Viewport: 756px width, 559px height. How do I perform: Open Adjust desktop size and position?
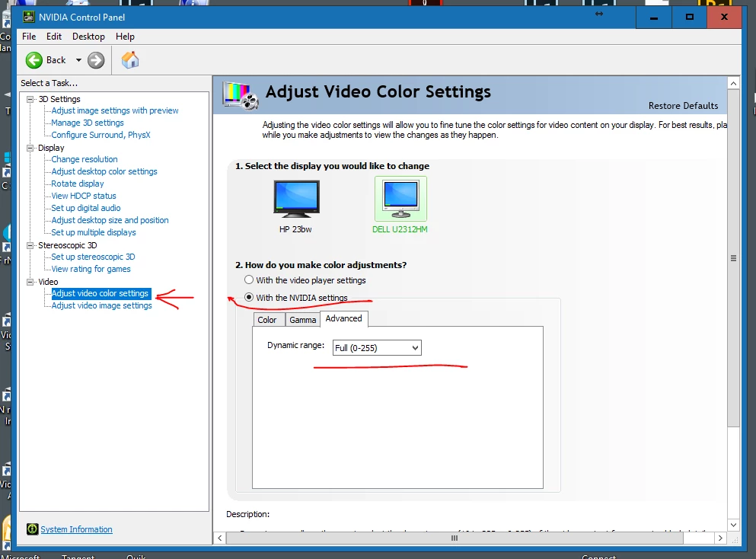pyautogui.click(x=110, y=220)
